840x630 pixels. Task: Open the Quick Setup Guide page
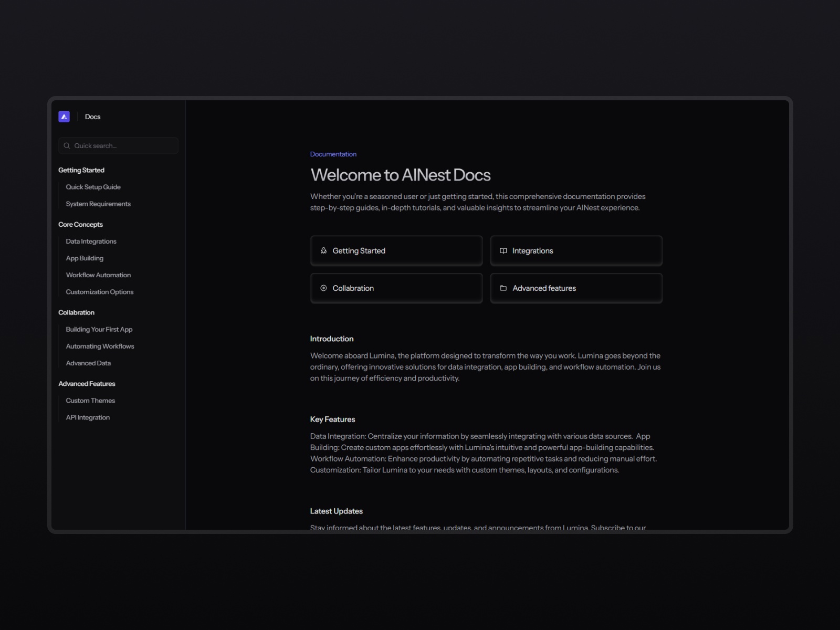pyautogui.click(x=93, y=186)
